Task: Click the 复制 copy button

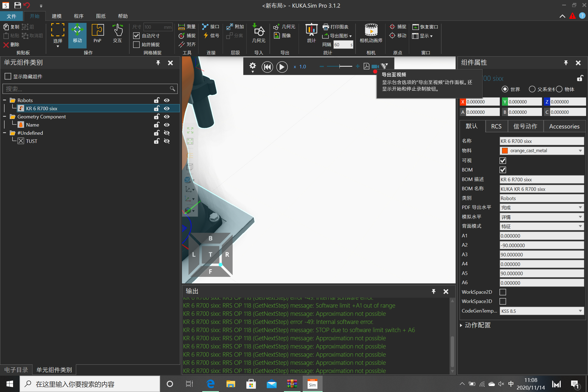Action: [11, 27]
